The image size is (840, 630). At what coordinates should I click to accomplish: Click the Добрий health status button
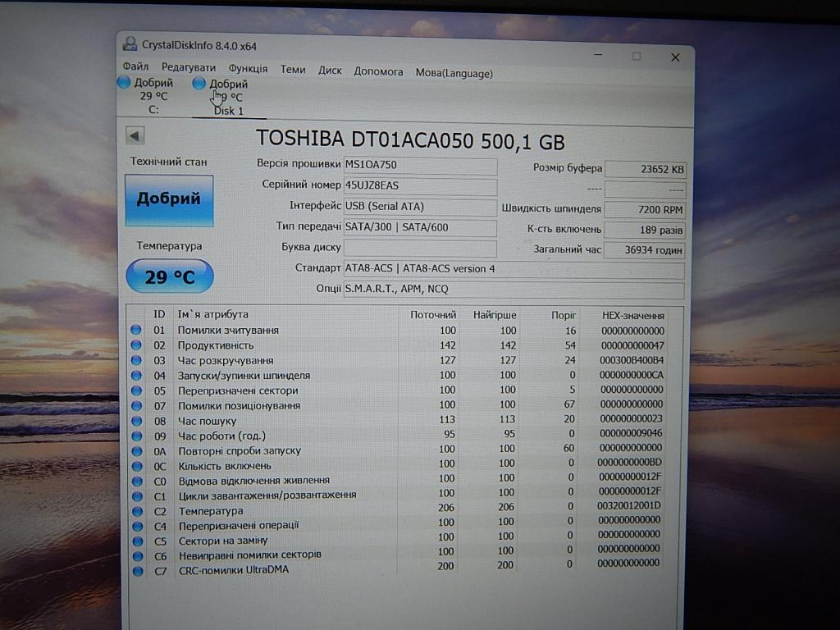click(169, 200)
